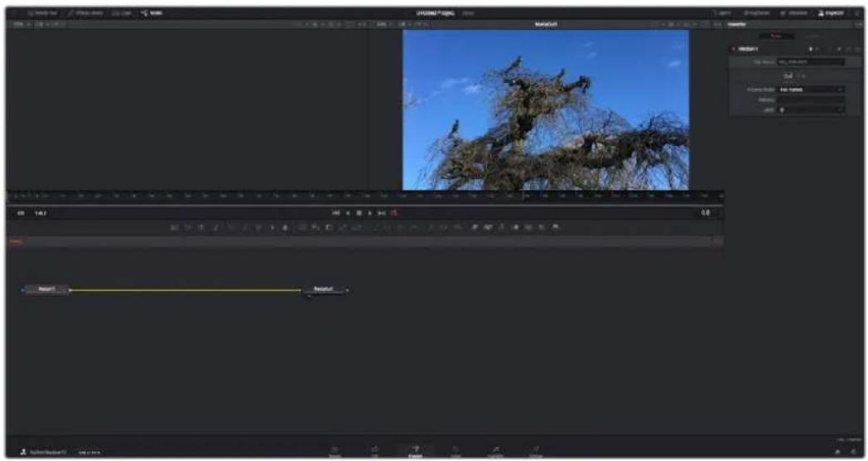Add a Text 3D node
The image size is (868, 461).
pos(502,227)
